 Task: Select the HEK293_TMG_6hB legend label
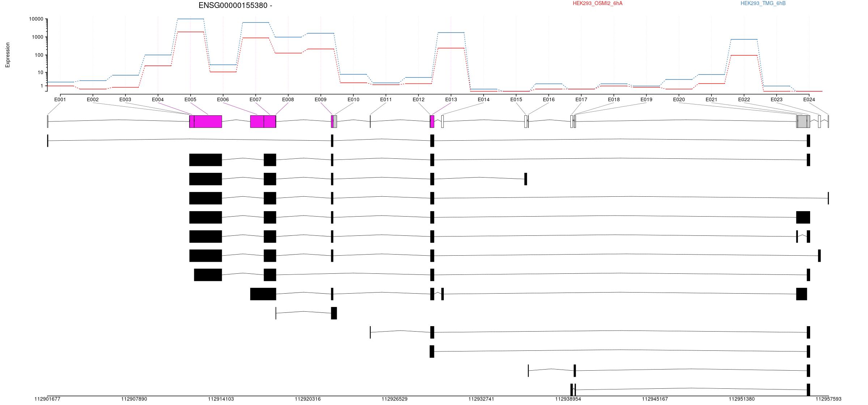click(763, 3)
